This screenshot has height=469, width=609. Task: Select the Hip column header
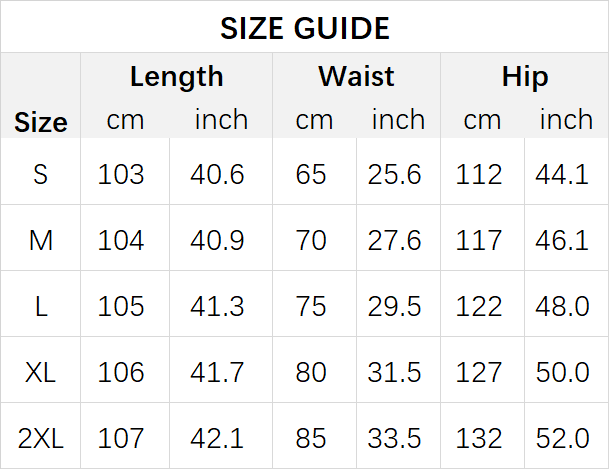pyautogui.click(x=525, y=76)
